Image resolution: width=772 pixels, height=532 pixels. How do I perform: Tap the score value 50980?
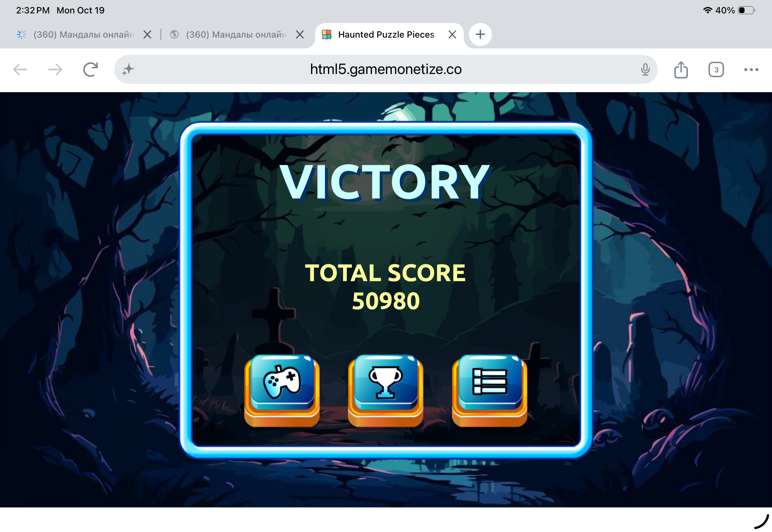tap(386, 301)
